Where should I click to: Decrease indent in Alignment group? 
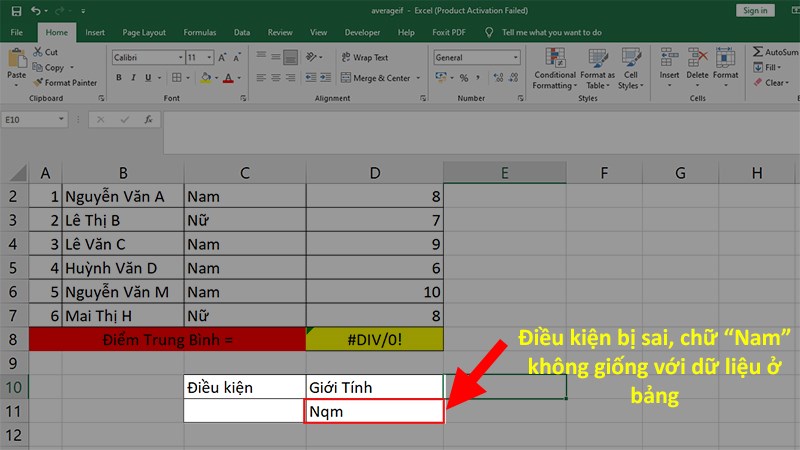[311, 78]
